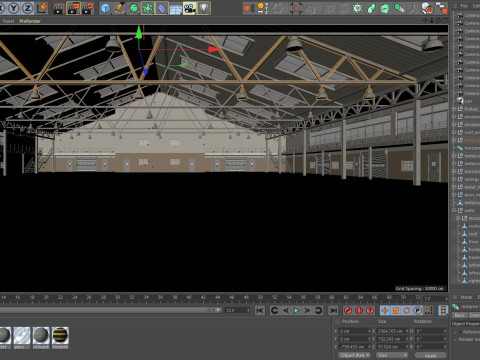This screenshot has height=360, width=480.
Task: Click the green paint brush icon
Action: [399, 8]
